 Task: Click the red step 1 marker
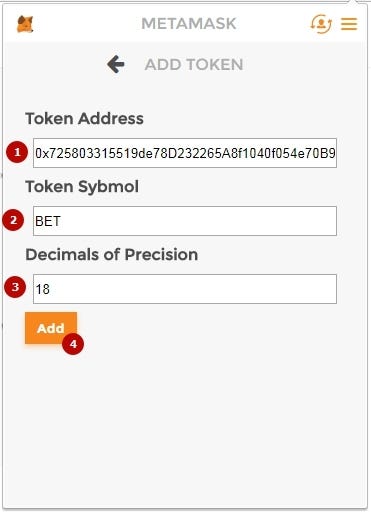point(17,152)
